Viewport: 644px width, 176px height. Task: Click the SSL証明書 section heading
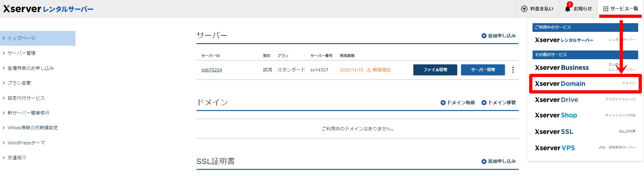[x=216, y=162]
